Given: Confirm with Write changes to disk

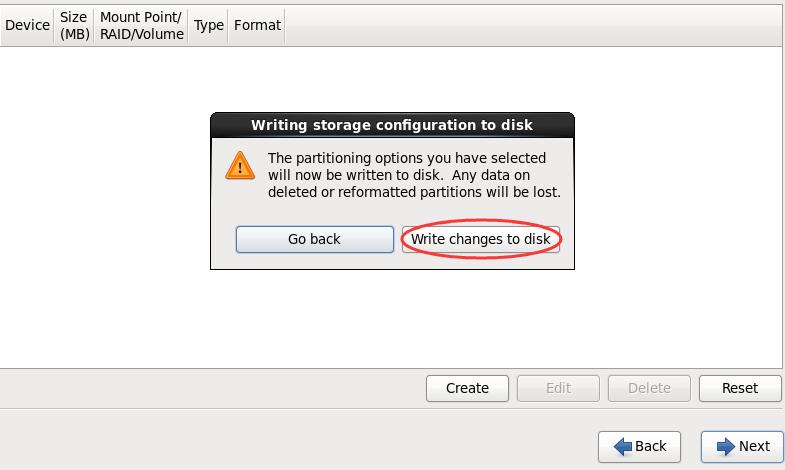Looking at the screenshot, I should coord(481,239).
